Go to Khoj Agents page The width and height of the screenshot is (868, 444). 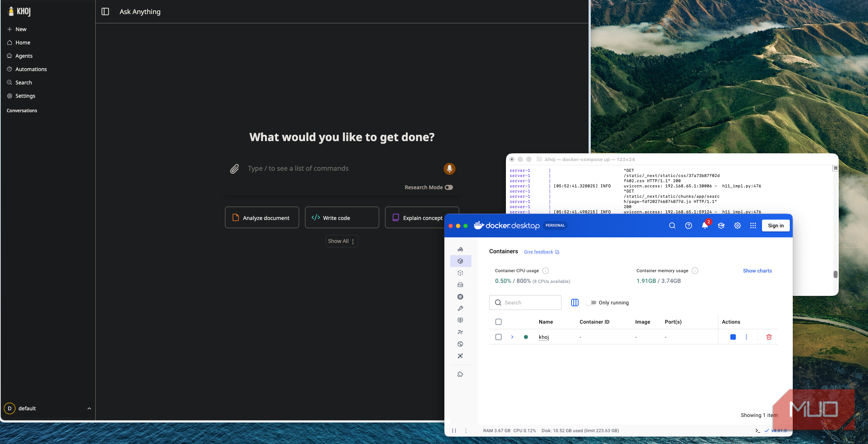[24, 56]
